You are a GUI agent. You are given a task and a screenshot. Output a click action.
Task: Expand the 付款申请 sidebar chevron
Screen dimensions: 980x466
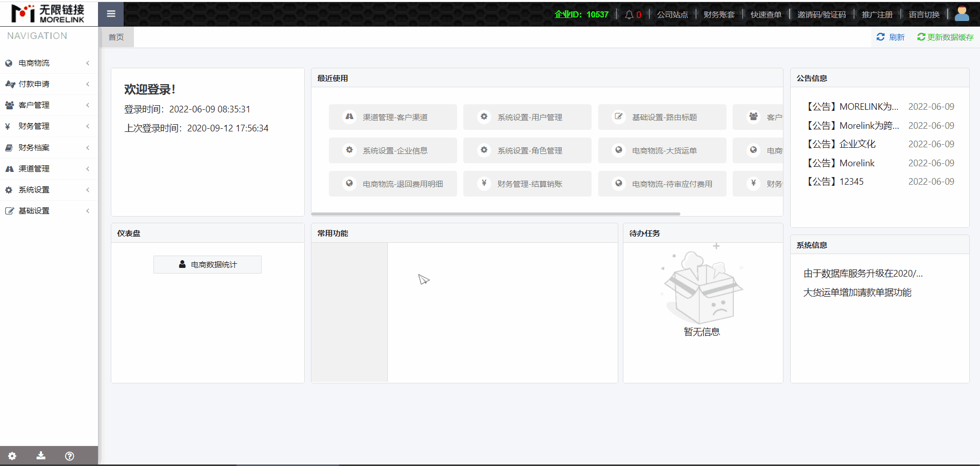pyautogui.click(x=88, y=84)
